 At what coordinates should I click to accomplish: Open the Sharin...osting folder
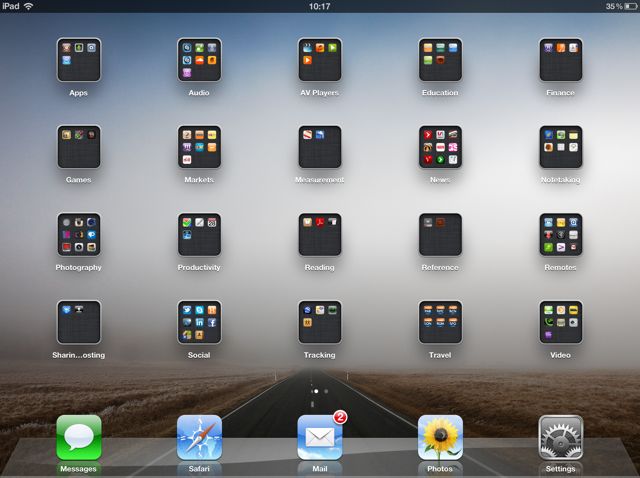[x=79, y=322]
